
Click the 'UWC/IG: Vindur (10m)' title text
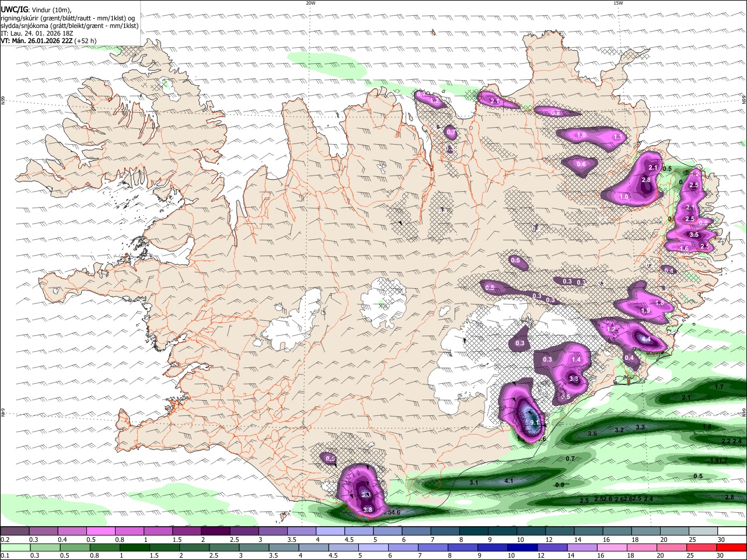point(36,10)
